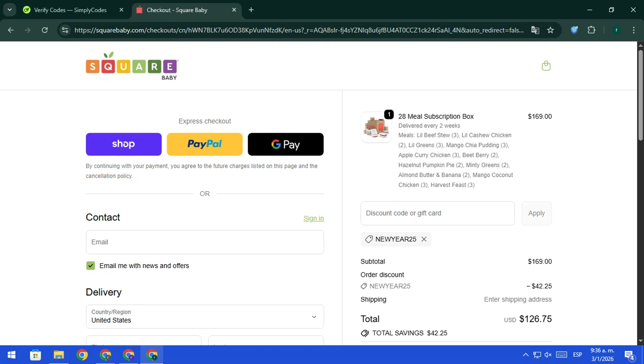
Task: Apply the discount code
Action: [x=536, y=213]
